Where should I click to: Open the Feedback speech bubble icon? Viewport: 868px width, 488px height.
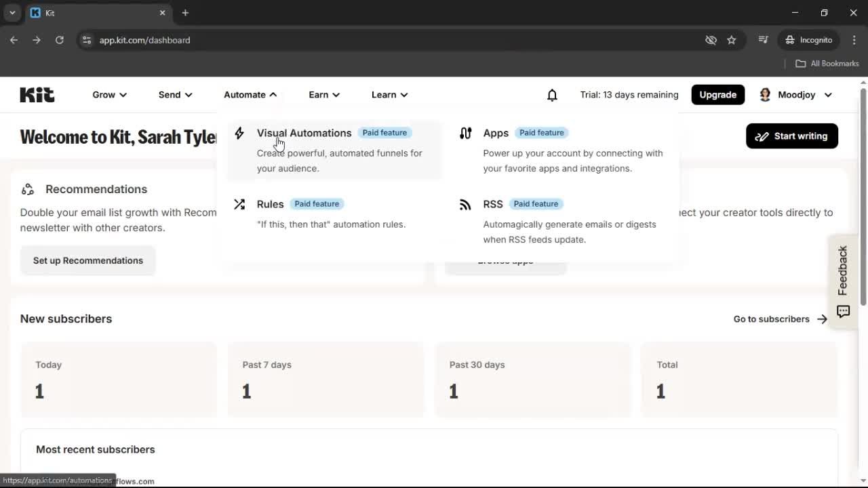pos(843,312)
